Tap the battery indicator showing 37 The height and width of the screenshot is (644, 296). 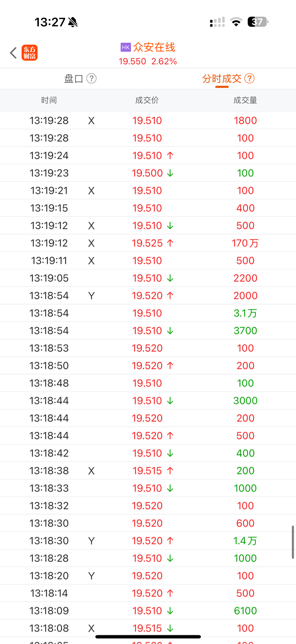258,22
